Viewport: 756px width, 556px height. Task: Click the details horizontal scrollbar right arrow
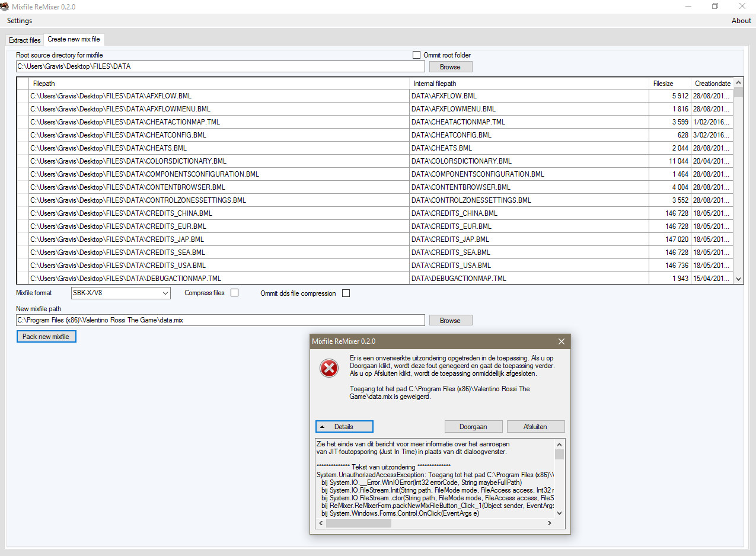[x=550, y=523]
